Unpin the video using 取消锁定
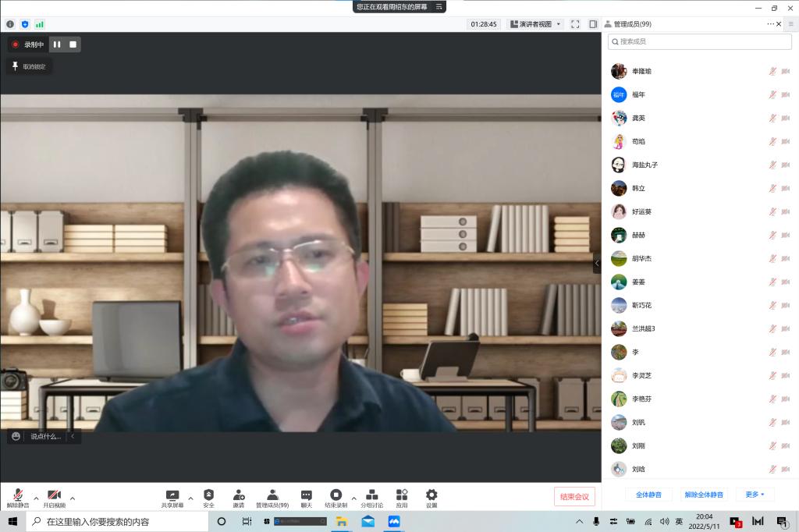799x532 pixels. point(29,66)
